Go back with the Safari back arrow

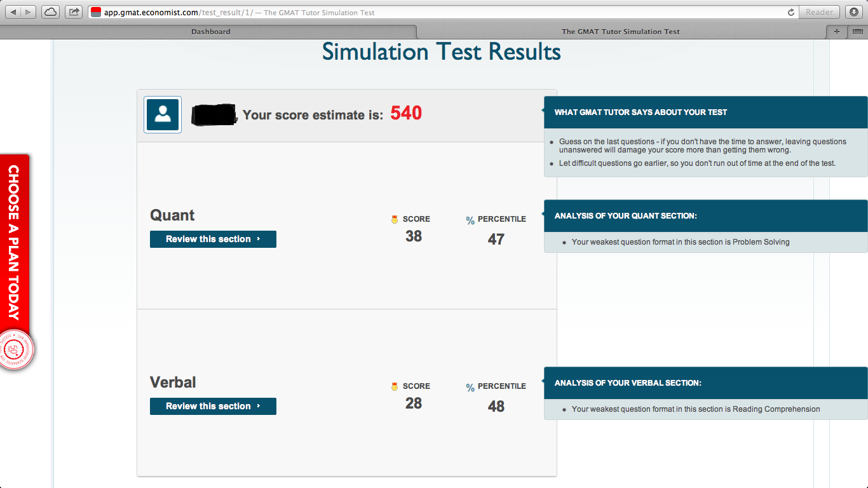13,12
